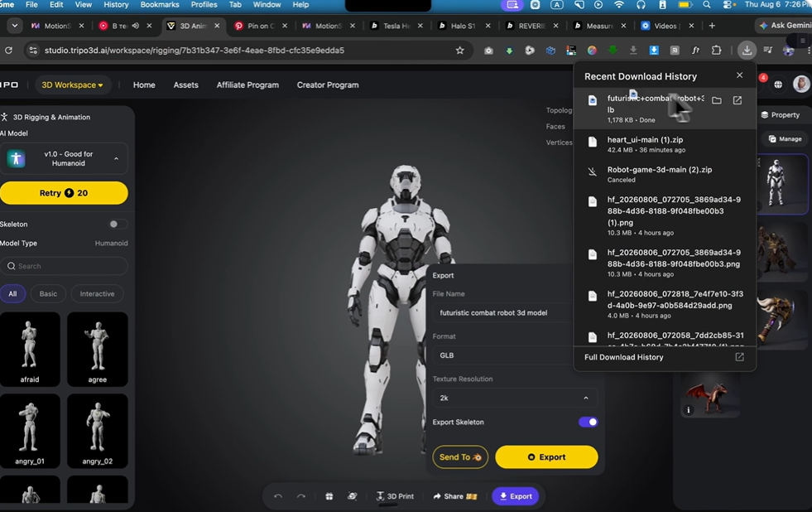Image resolution: width=812 pixels, height=512 pixels.
Task: Show futuristic combat robot file in folder
Action: 717,100
